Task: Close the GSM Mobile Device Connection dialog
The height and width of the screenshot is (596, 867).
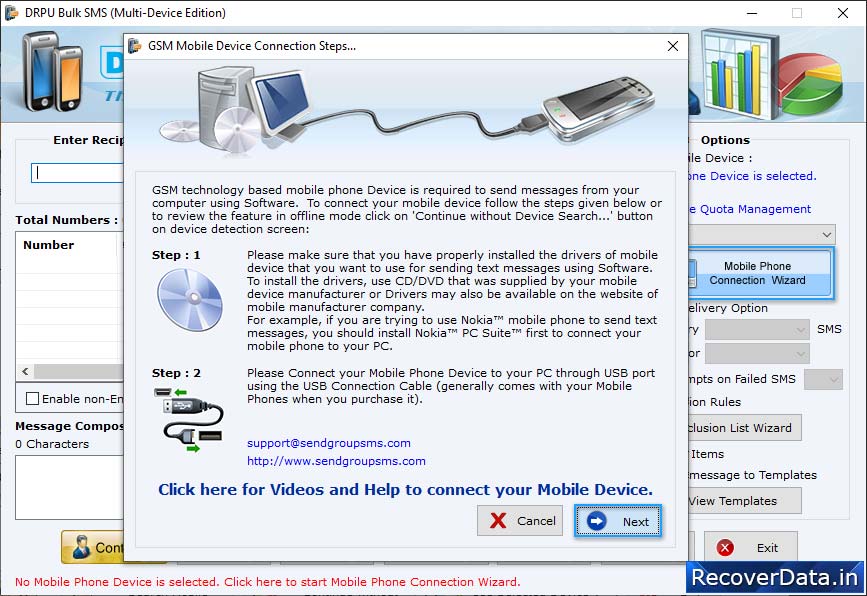Action: coord(672,46)
